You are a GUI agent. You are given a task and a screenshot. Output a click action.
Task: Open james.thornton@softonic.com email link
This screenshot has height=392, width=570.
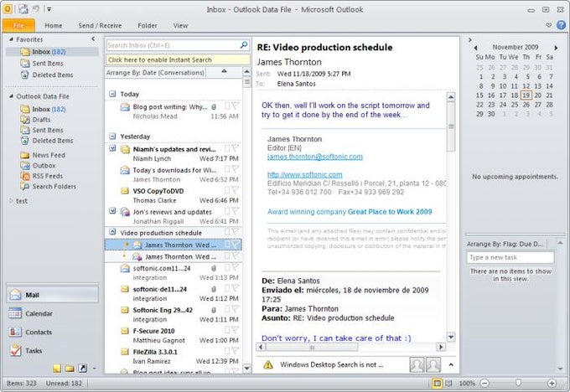pyautogui.click(x=315, y=157)
